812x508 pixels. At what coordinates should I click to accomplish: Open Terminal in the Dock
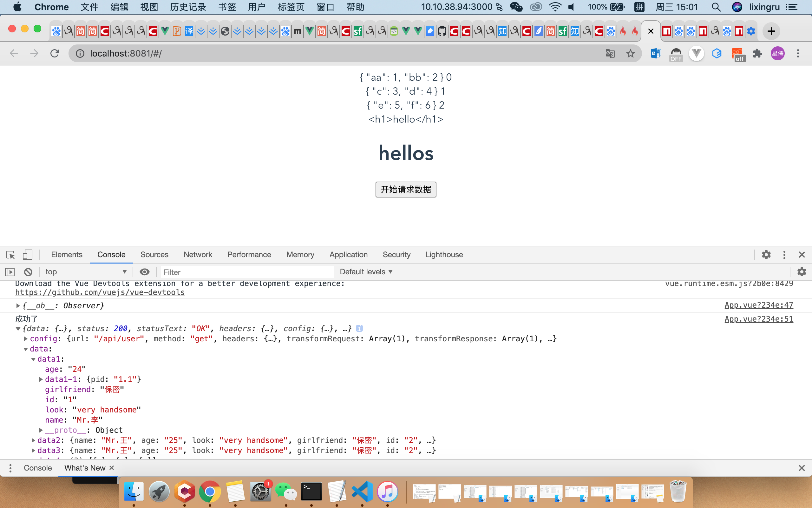(311, 492)
